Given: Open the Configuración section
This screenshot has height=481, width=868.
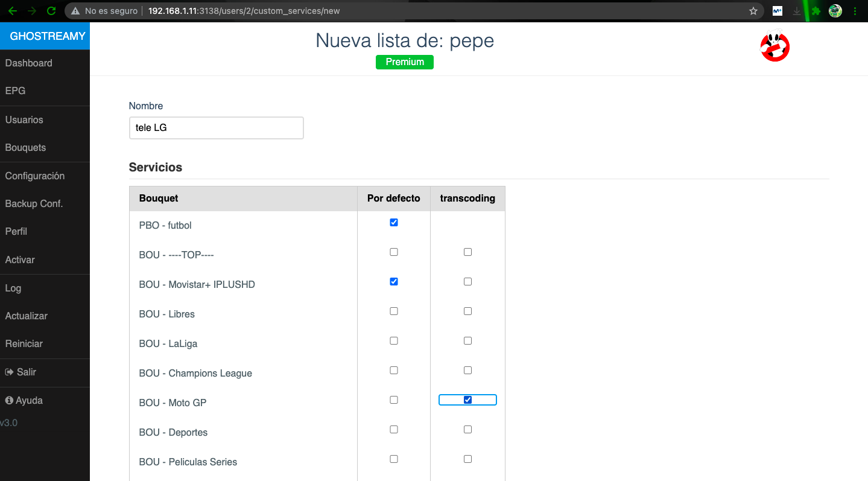Looking at the screenshot, I should point(34,176).
